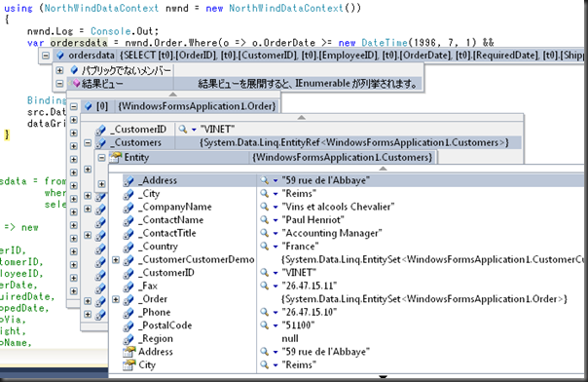Open visualizer dropdown beside Order's _CustomerID "VINET"
Viewport: 588px width, 382px height.
194,130
